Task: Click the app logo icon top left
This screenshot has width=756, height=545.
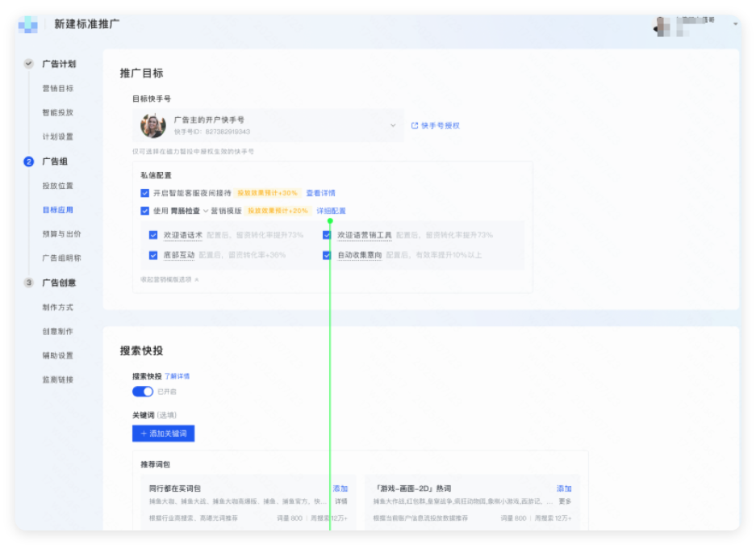Action: pyautogui.click(x=27, y=24)
